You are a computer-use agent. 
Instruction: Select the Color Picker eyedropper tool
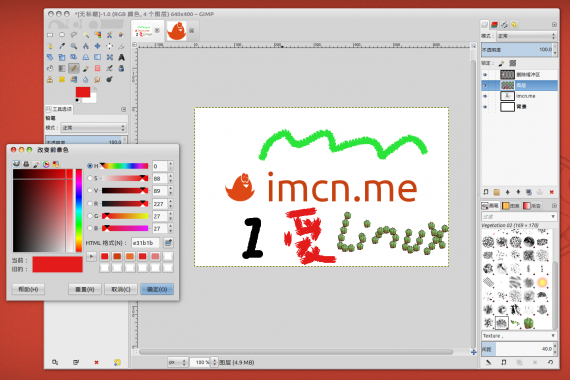coord(62,46)
